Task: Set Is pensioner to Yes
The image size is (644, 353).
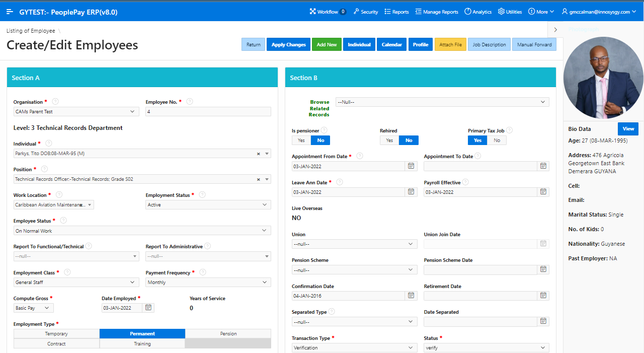Action: (x=301, y=140)
